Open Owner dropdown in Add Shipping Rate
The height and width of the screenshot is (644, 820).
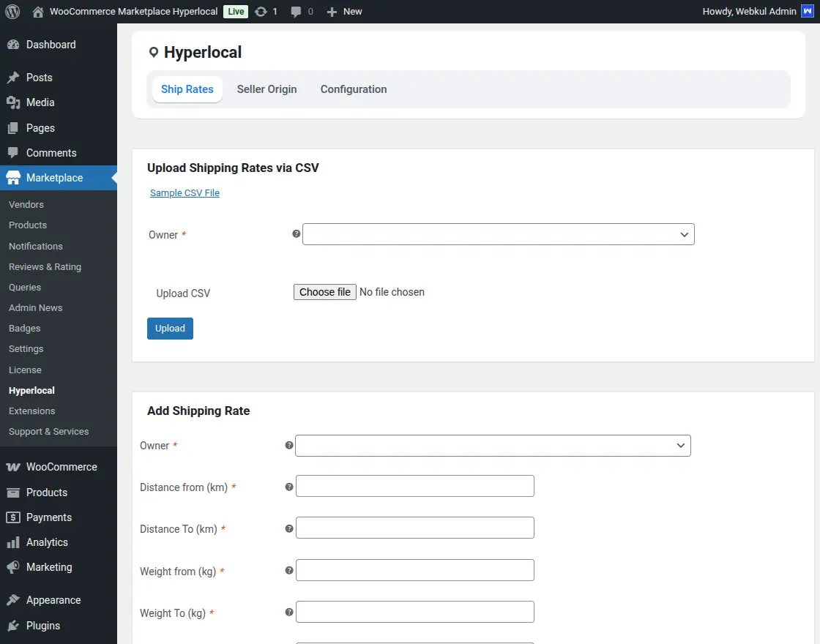[493, 446]
